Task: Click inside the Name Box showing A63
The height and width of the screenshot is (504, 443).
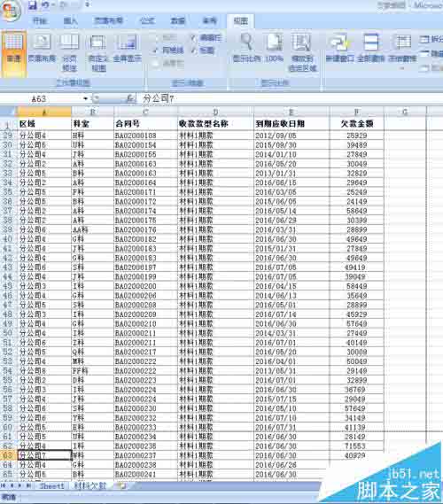Action: 39,98
